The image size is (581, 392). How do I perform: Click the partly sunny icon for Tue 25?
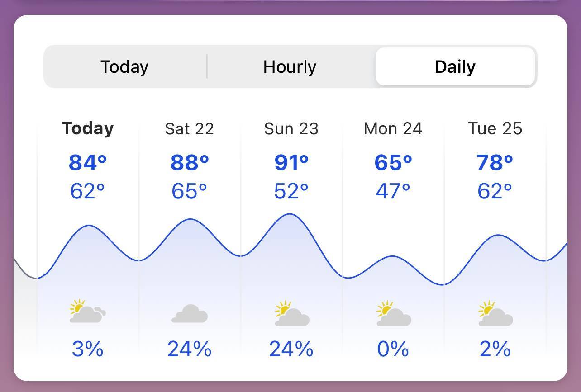coord(495,313)
